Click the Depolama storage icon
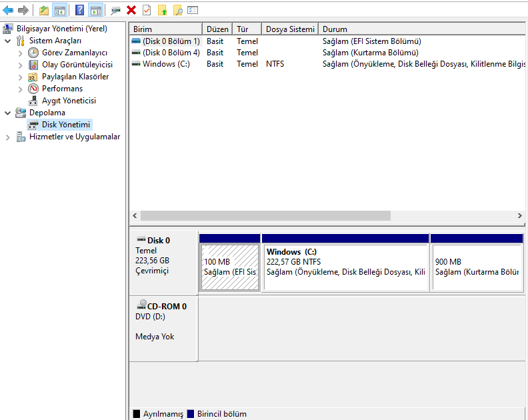Screen dimensions: 528x420 (x=21, y=113)
